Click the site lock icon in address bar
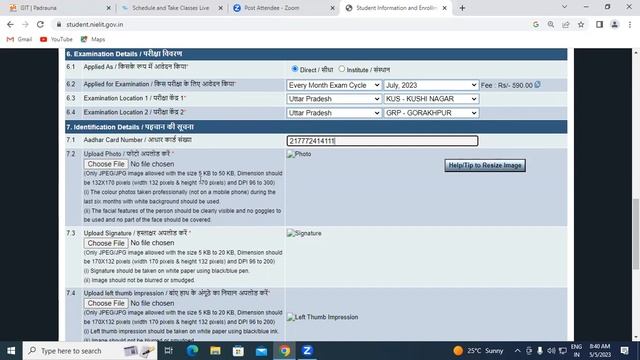 point(59,24)
